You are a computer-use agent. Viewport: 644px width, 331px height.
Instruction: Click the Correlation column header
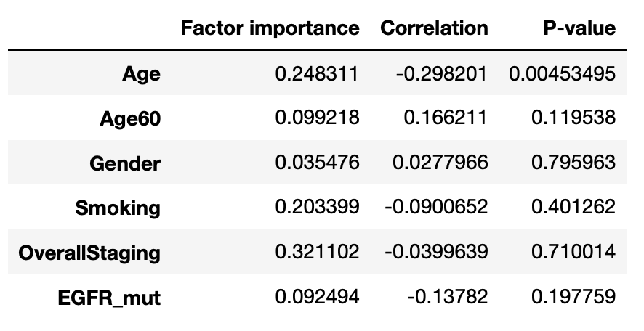pos(434,28)
